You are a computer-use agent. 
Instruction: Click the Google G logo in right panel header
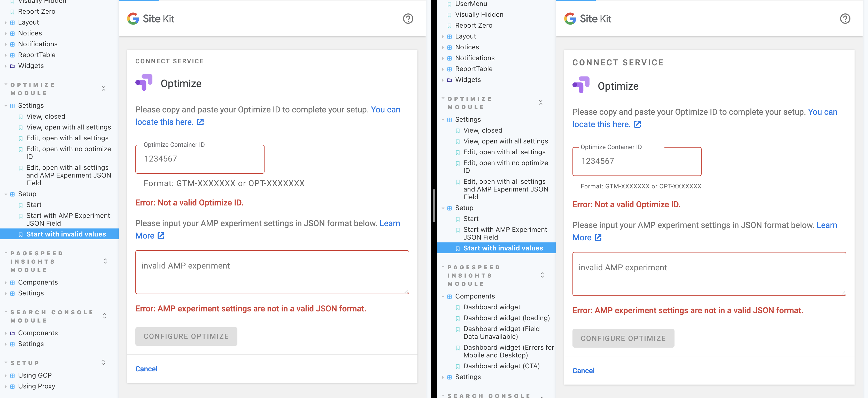pos(570,19)
